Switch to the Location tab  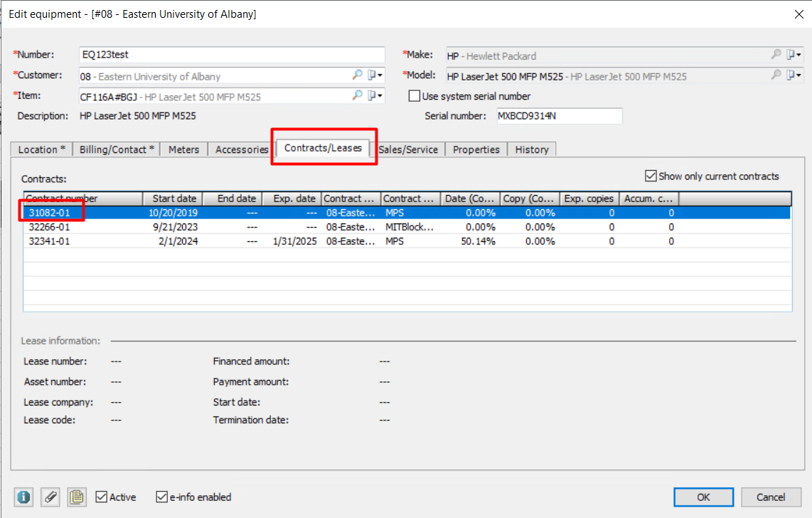(x=41, y=149)
